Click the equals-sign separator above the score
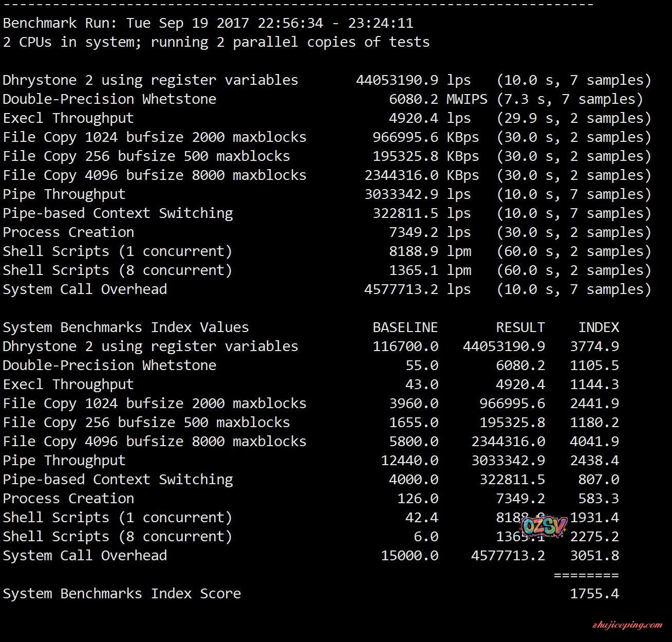Viewport: 672px width, 642px height. pyautogui.click(x=586, y=575)
